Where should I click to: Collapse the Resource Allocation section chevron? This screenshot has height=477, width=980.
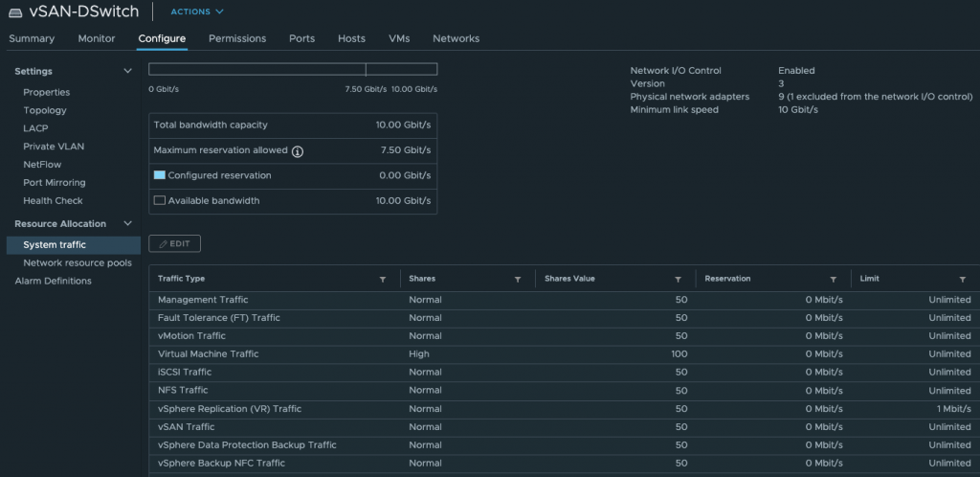(128, 224)
